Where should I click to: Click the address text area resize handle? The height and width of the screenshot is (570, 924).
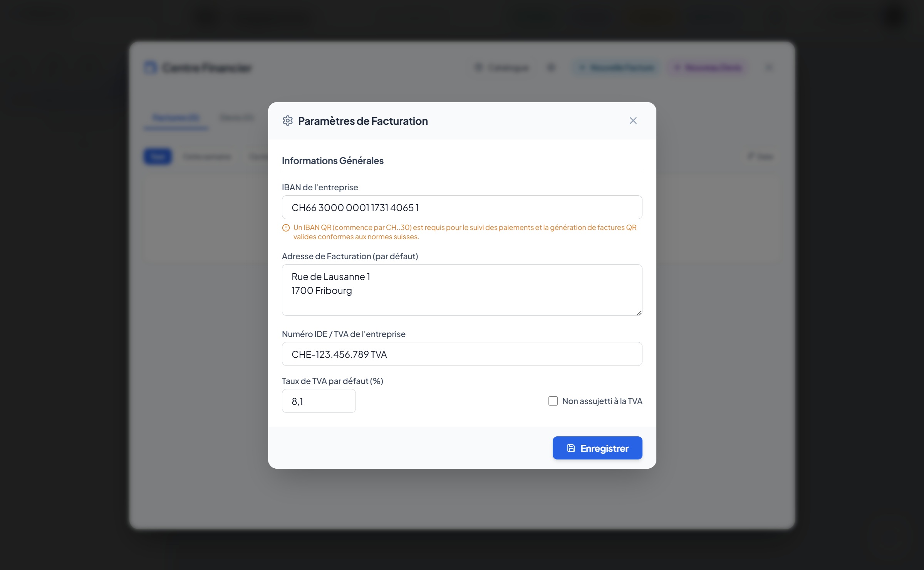639,313
